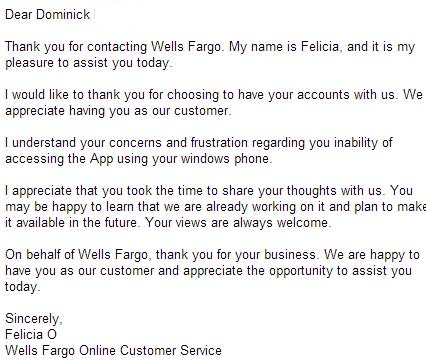The height and width of the screenshot is (363, 426).
Task: Click 'pleasure to assist you today' line
Action: click(x=88, y=63)
